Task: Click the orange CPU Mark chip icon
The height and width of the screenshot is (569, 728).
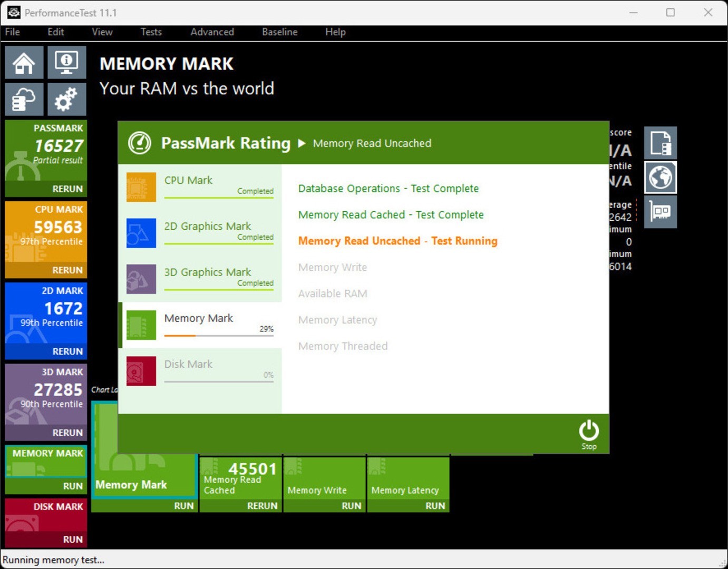Action: [141, 187]
